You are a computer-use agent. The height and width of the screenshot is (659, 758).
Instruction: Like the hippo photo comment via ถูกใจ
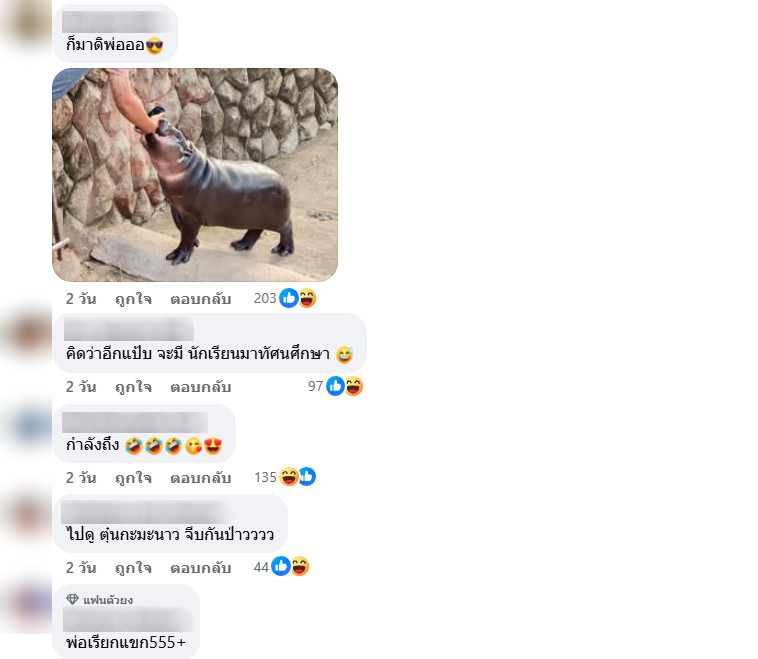click(133, 299)
